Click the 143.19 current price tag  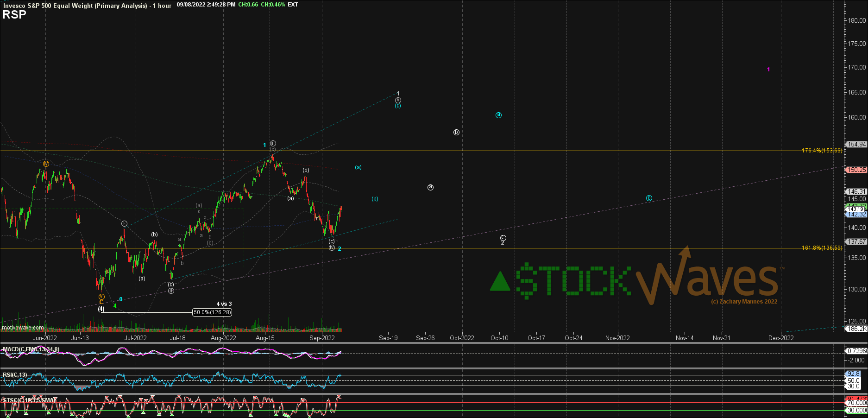pyautogui.click(x=856, y=209)
